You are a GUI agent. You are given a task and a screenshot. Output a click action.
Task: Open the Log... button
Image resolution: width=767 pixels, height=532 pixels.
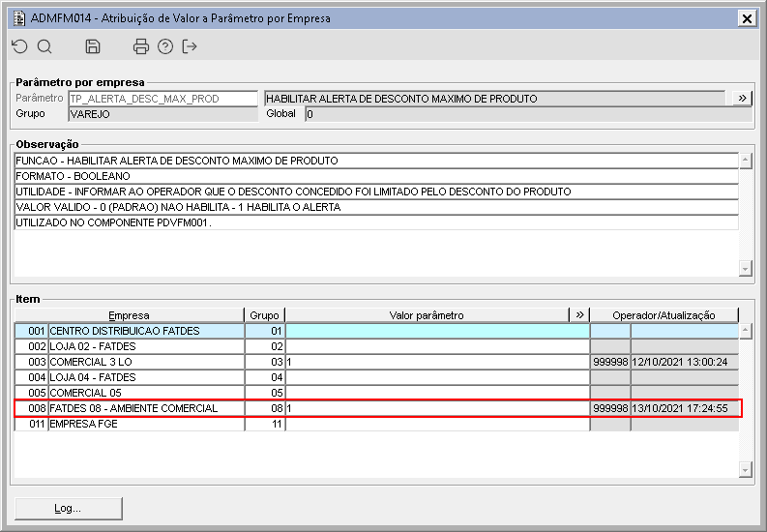pos(69,509)
